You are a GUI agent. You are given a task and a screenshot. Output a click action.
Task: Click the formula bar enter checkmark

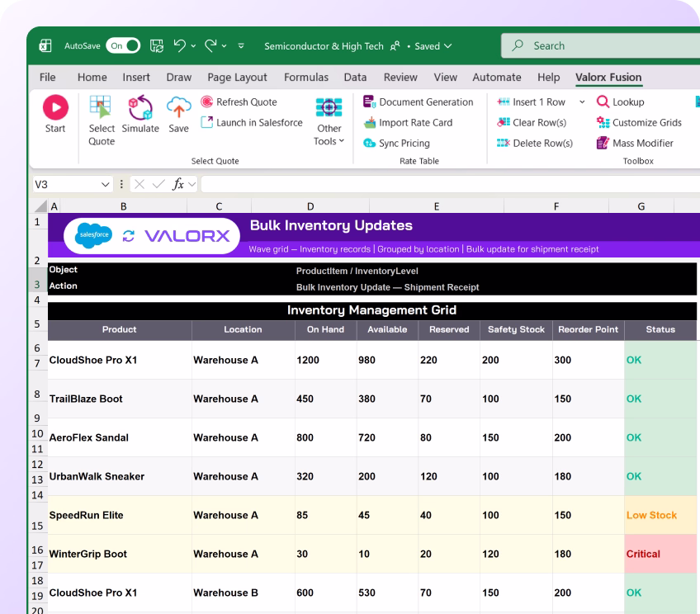pyautogui.click(x=158, y=184)
